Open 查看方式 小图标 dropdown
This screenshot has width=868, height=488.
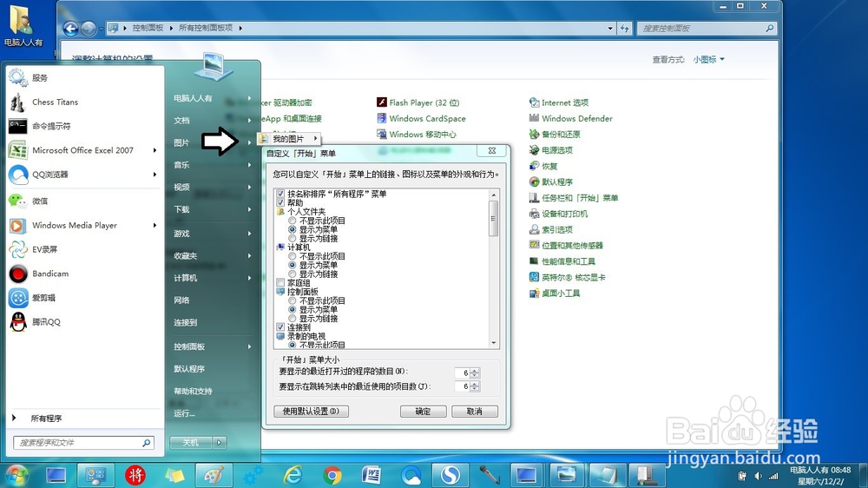[709, 59]
